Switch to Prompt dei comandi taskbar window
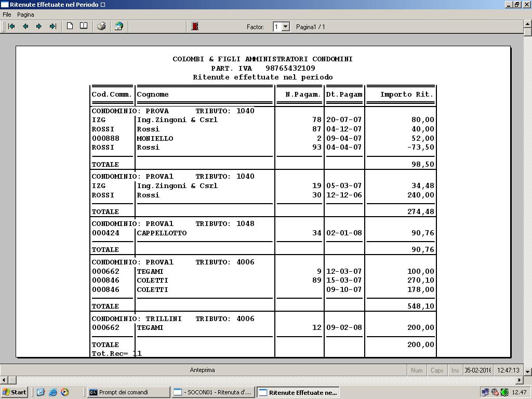The height and width of the screenshot is (399, 532). (x=128, y=392)
